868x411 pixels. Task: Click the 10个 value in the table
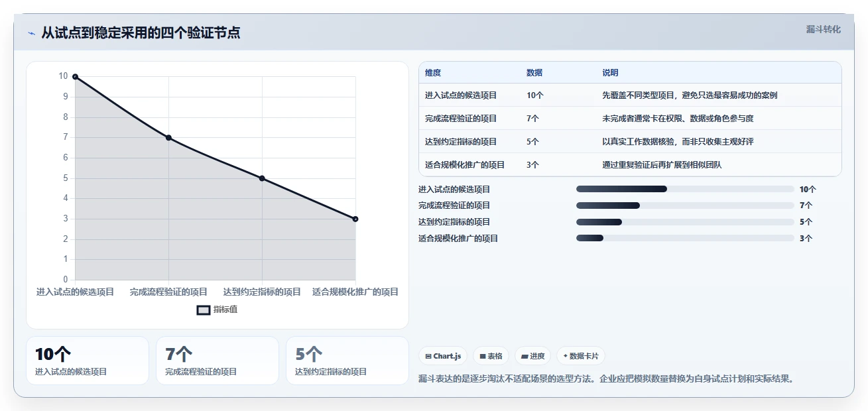coord(535,95)
